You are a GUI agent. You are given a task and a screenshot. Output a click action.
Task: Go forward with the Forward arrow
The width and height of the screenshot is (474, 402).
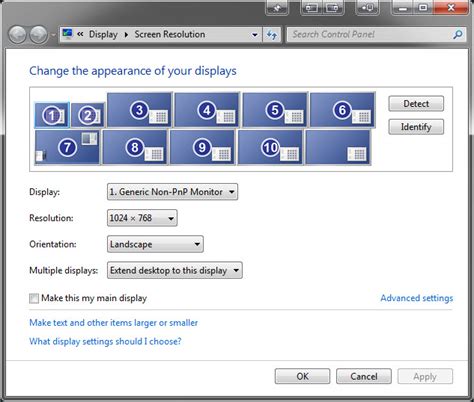pos(39,35)
